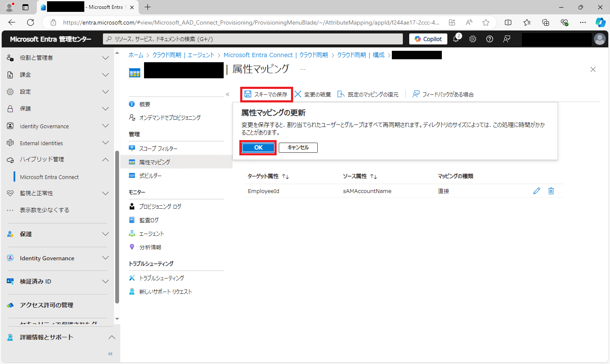Close the 属性マッピング blade
Image resolution: width=610 pixels, height=364 pixels.
point(593,69)
